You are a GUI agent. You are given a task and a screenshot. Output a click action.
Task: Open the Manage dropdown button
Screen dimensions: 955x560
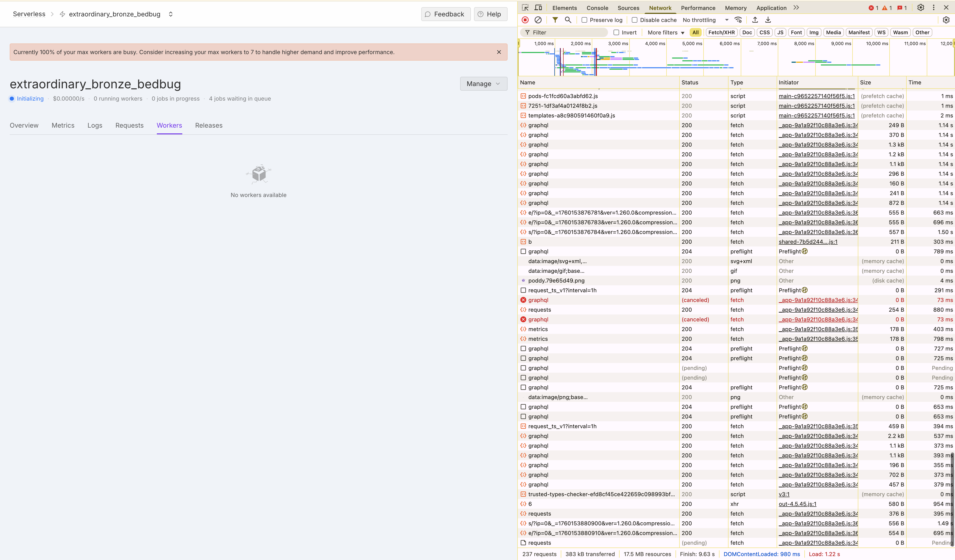(x=483, y=84)
